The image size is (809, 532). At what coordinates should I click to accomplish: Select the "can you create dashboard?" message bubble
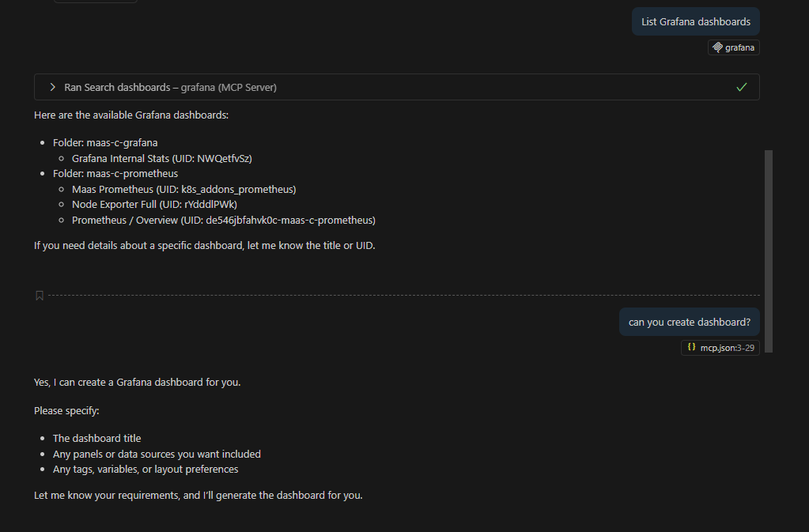[x=689, y=322]
